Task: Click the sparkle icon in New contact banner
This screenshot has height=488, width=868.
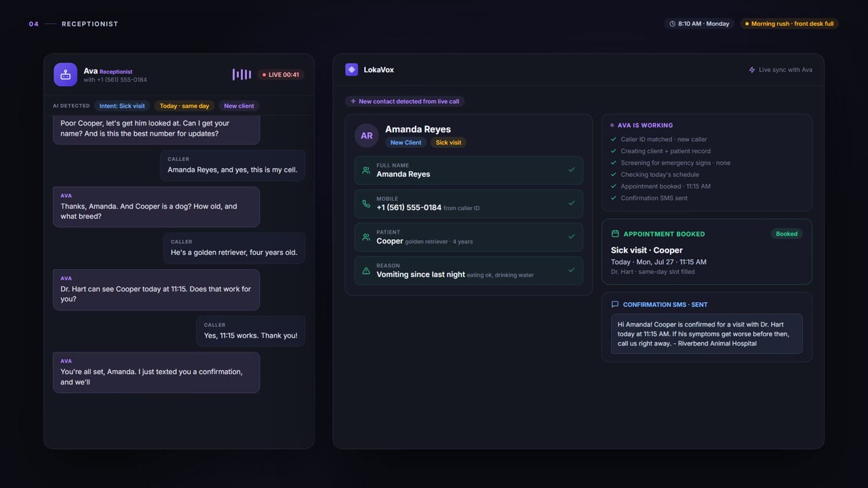Action: [x=353, y=102]
